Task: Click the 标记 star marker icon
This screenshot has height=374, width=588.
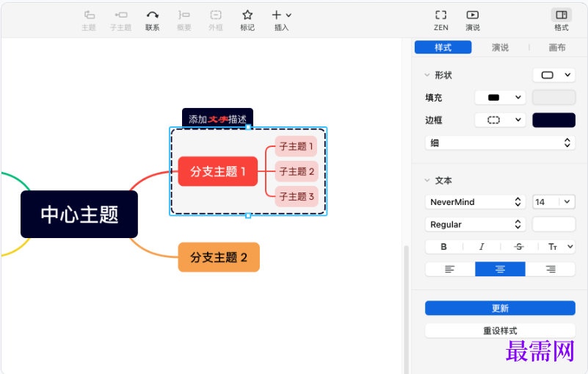Action: [x=247, y=15]
